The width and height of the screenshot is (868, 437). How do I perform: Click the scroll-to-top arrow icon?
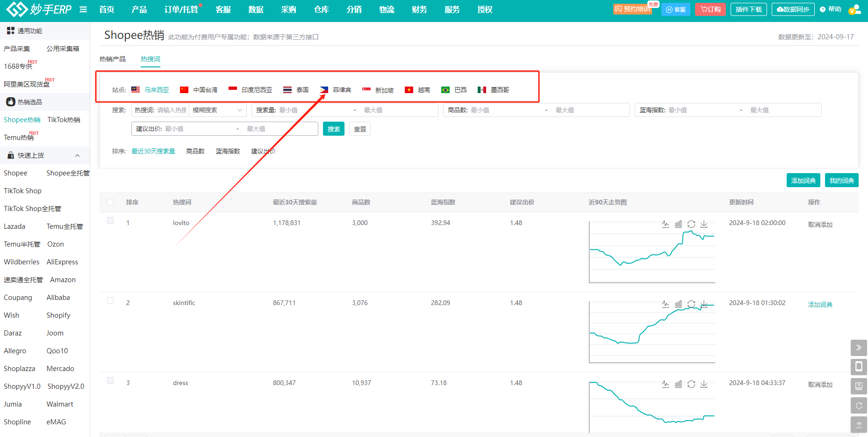click(859, 425)
